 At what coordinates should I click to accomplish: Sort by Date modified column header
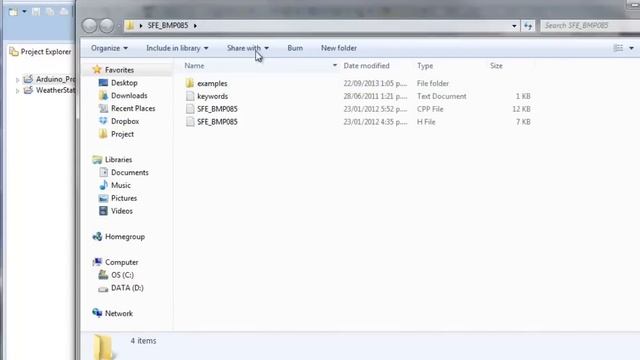pos(367,66)
